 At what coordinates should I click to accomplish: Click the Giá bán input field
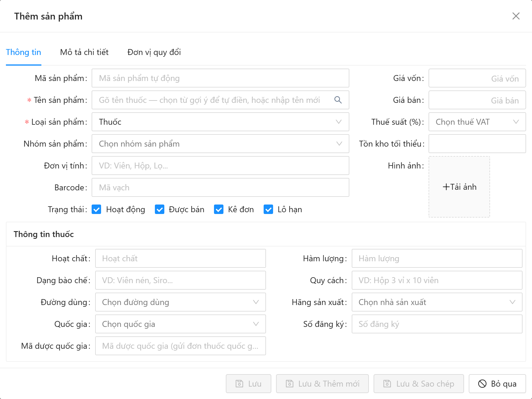(x=477, y=100)
